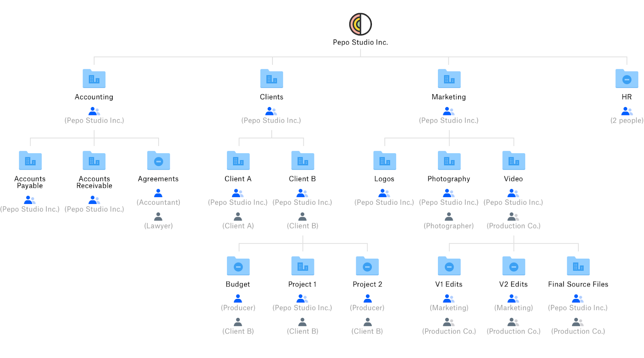Click the Client B folder label

(302, 179)
